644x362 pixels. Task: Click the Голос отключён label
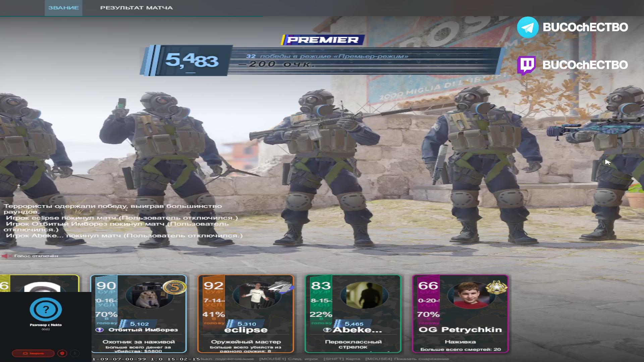(x=36, y=256)
